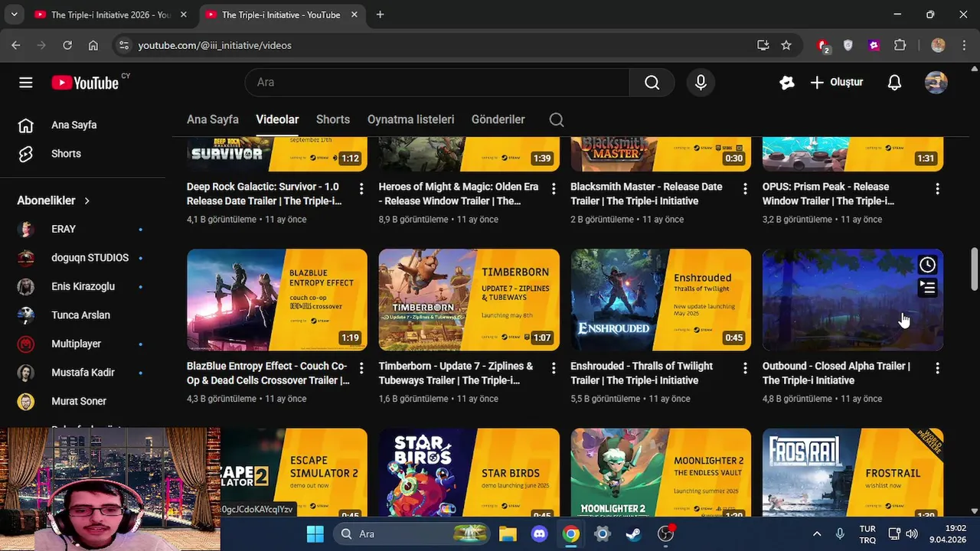Add Outbound video to Watch Later

[x=927, y=265]
